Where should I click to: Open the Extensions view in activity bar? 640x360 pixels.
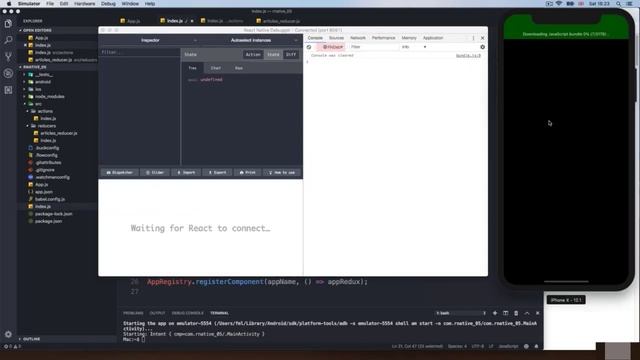(x=8, y=90)
